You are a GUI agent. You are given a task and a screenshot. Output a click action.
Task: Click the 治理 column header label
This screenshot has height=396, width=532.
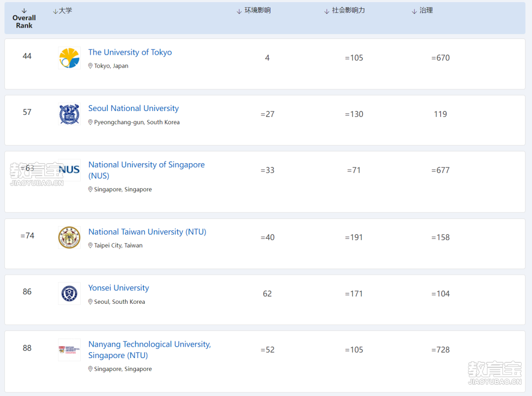point(426,10)
